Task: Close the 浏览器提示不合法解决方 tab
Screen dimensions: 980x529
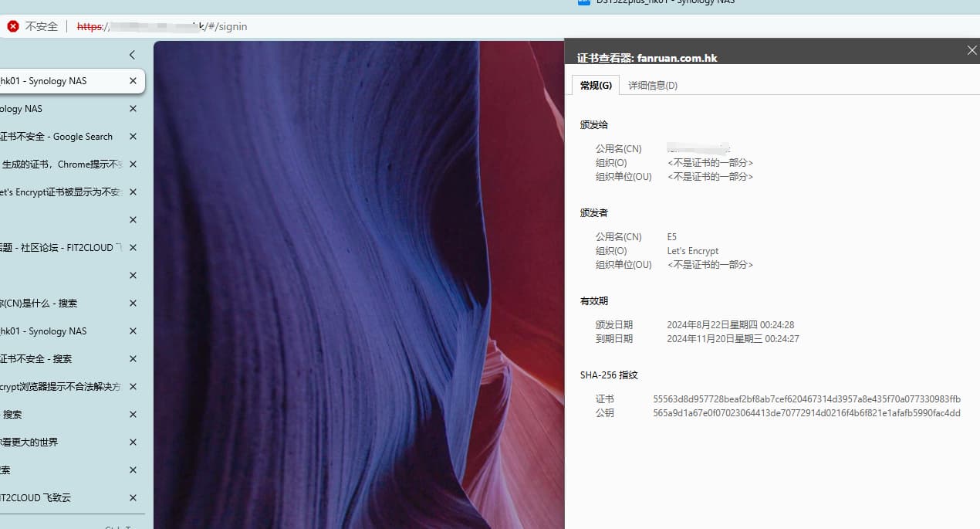Action: click(133, 387)
